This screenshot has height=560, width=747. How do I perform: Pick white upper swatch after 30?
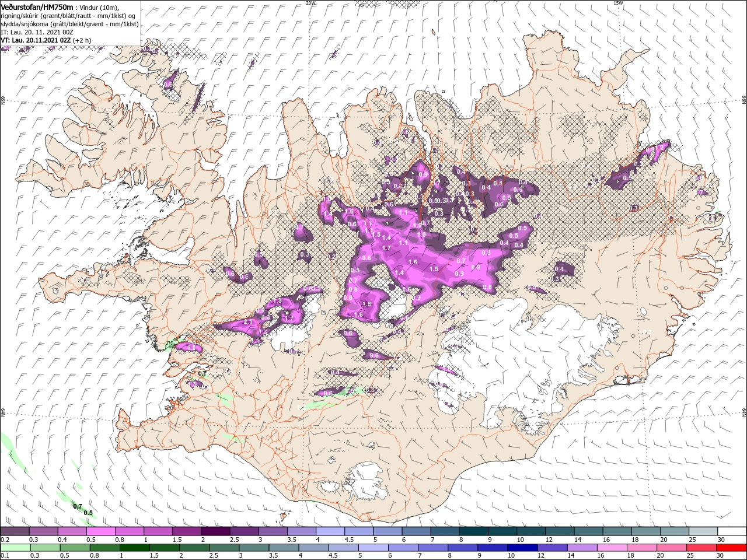[732, 531]
